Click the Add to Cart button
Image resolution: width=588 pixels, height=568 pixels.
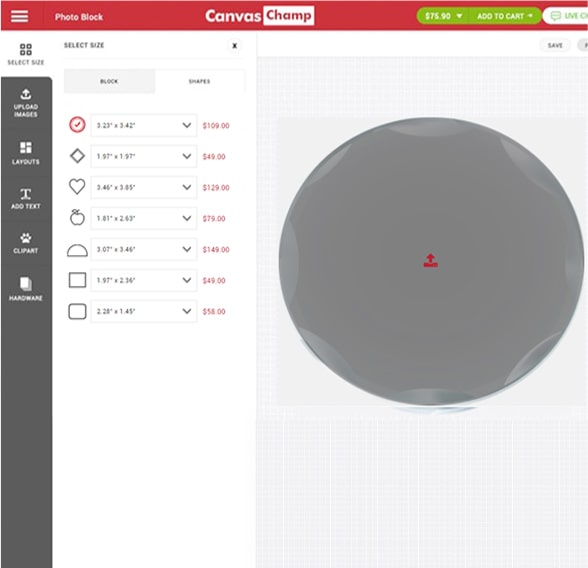(504, 16)
